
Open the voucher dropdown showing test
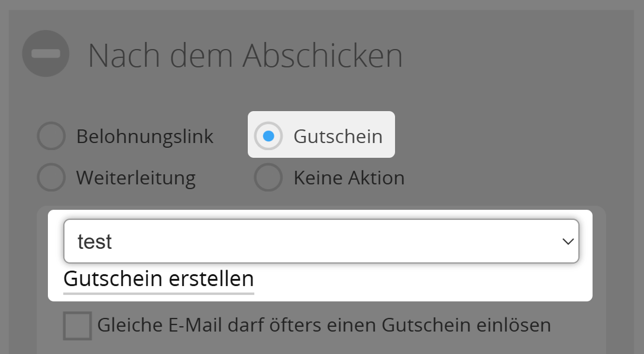pyautogui.click(x=321, y=241)
